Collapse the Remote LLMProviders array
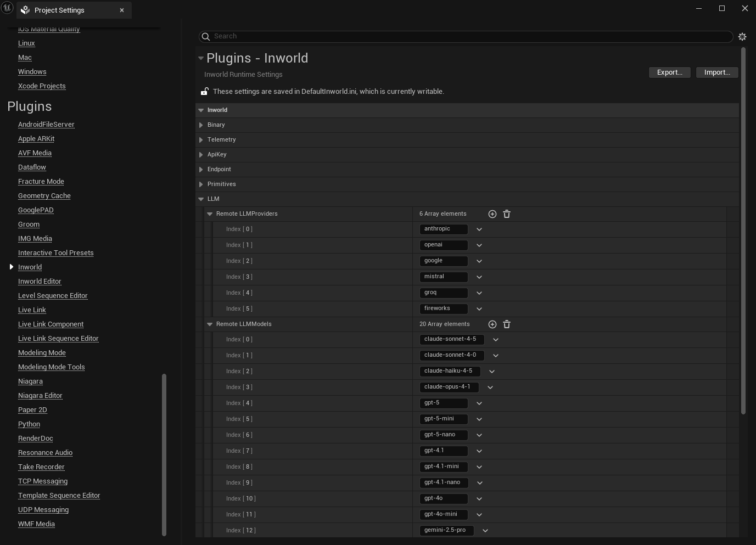 coord(210,214)
